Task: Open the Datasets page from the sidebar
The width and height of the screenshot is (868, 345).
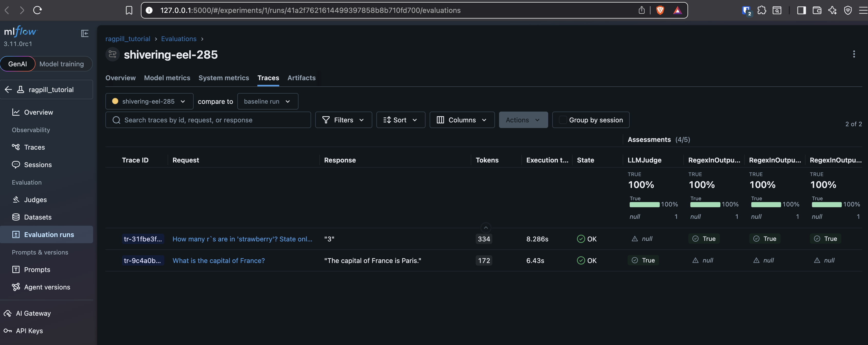Action: tap(37, 217)
